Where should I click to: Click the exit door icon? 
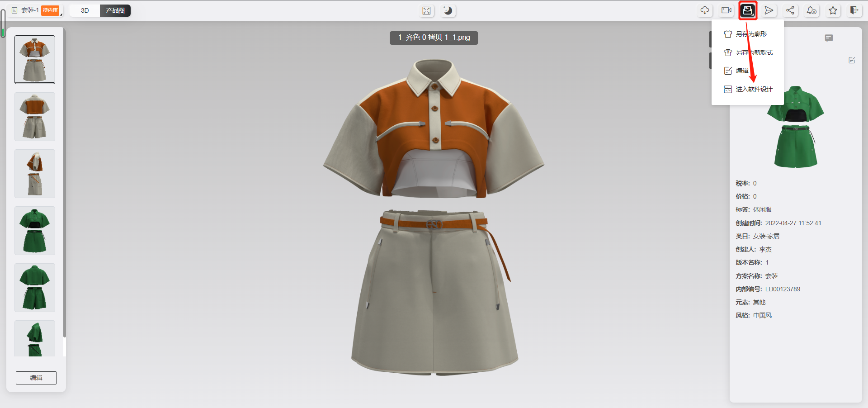click(854, 10)
